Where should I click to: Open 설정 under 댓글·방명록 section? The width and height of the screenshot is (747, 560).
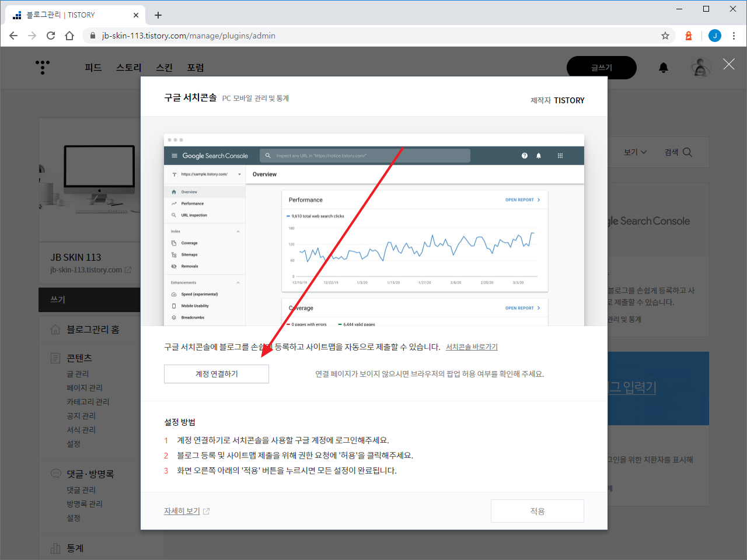[x=74, y=518]
